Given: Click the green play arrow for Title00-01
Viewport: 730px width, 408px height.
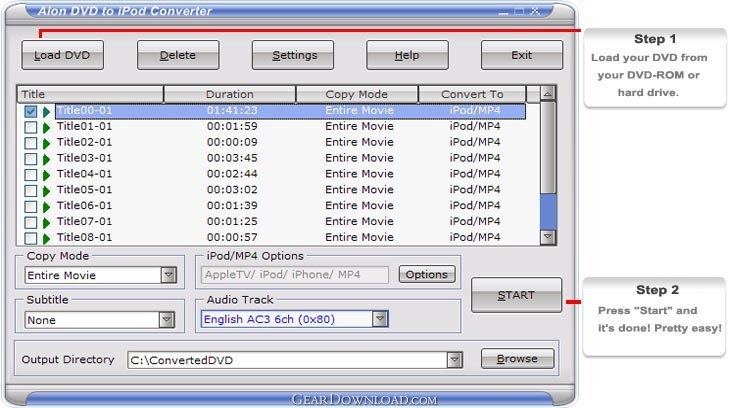Looking at the screenshot, I should 46,112.
